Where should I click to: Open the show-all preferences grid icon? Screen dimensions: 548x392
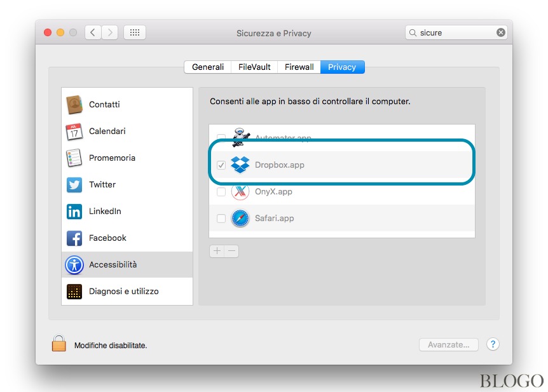point(134,32)
